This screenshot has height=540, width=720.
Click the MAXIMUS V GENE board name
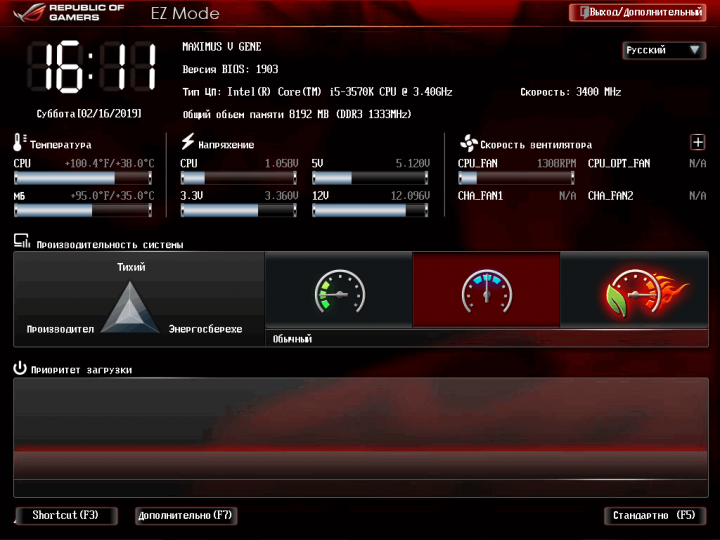pos(222,47)
